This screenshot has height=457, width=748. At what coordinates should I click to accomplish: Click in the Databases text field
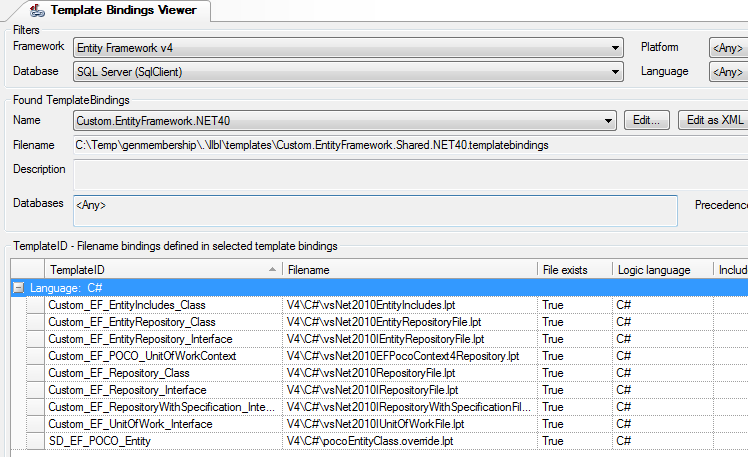click(x=377, y=211)
